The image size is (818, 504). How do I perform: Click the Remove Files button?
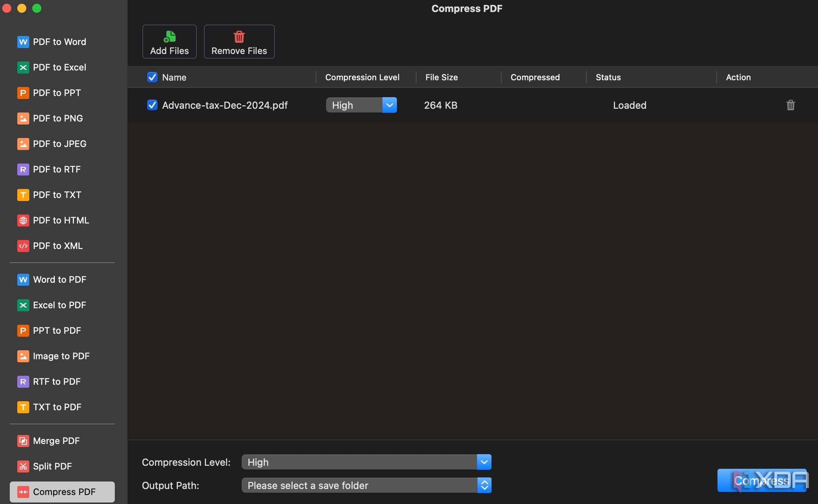click(x=239, y=42)
